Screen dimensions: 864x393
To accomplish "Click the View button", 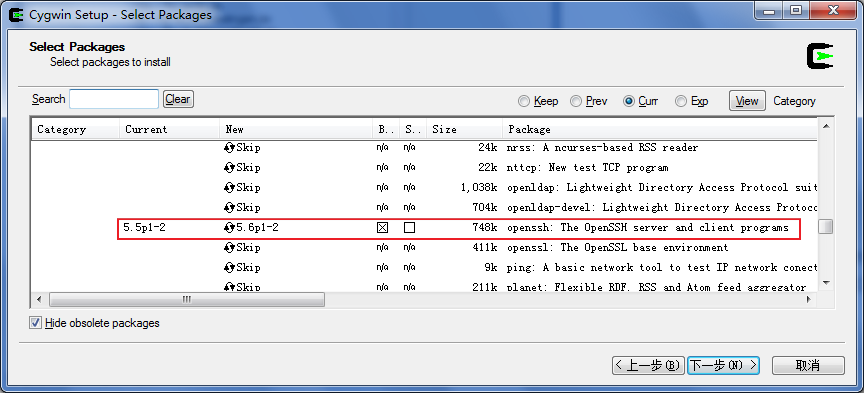I will click(747, 101).
